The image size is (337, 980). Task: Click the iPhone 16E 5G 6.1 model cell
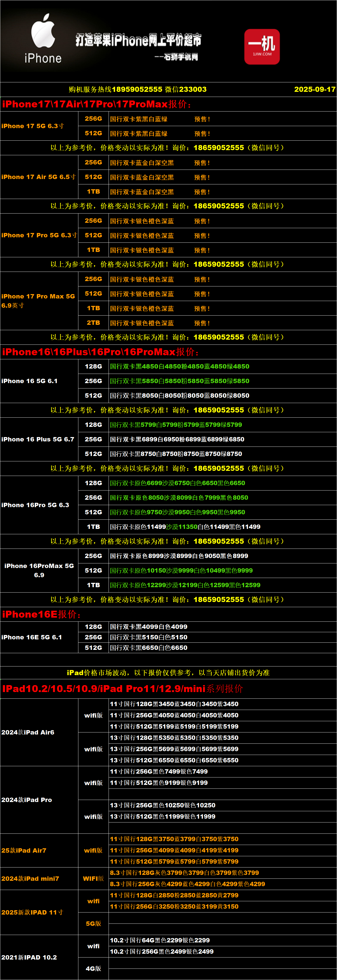point(31,637)
